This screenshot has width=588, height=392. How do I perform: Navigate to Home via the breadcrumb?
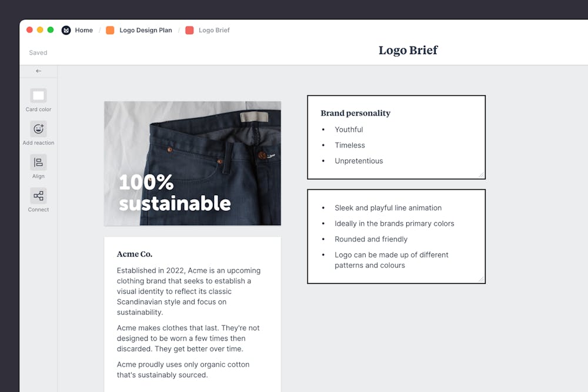click(83, 30)
